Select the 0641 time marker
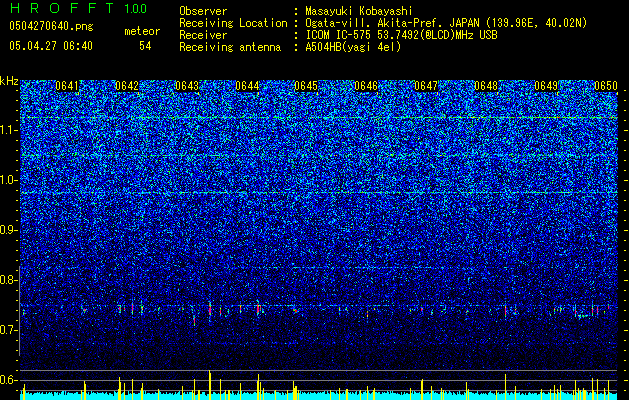 pos(67,86)
